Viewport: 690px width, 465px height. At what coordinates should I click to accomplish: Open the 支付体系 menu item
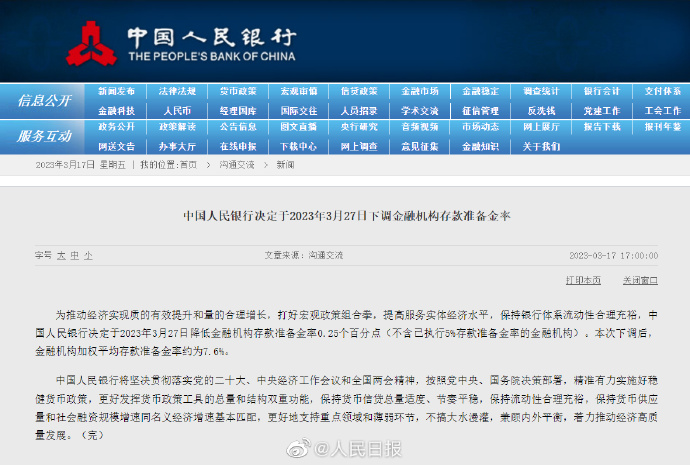[663, 92]
